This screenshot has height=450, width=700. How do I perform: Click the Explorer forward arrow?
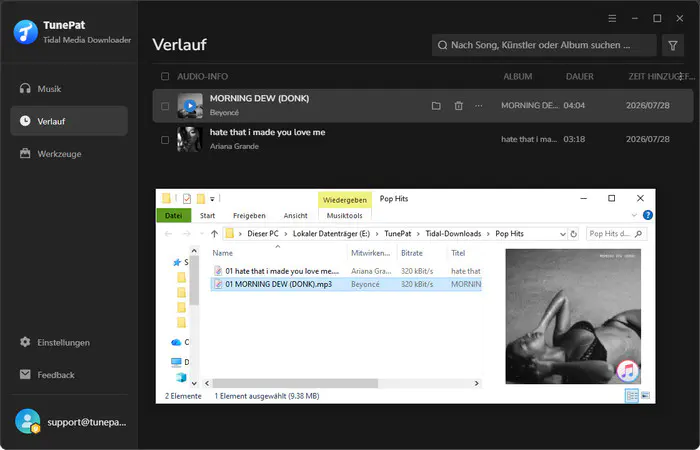(187, 233)
